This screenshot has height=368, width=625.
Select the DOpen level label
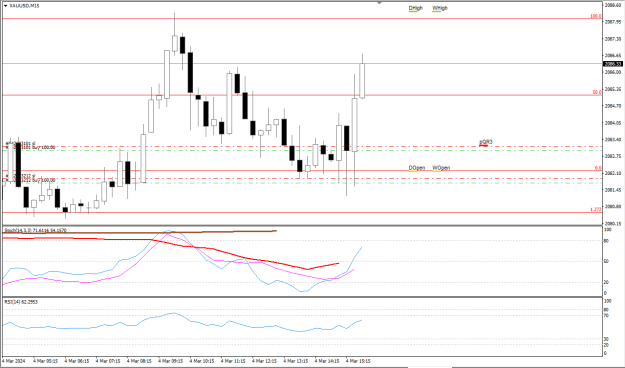pyautogui.click(x=417, y=168)
